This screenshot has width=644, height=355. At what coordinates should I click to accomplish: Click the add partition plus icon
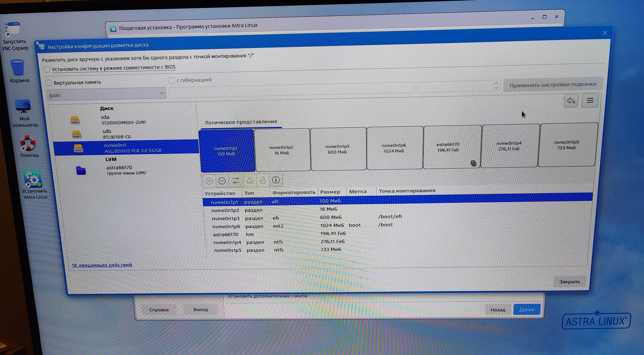click(209, 181)
